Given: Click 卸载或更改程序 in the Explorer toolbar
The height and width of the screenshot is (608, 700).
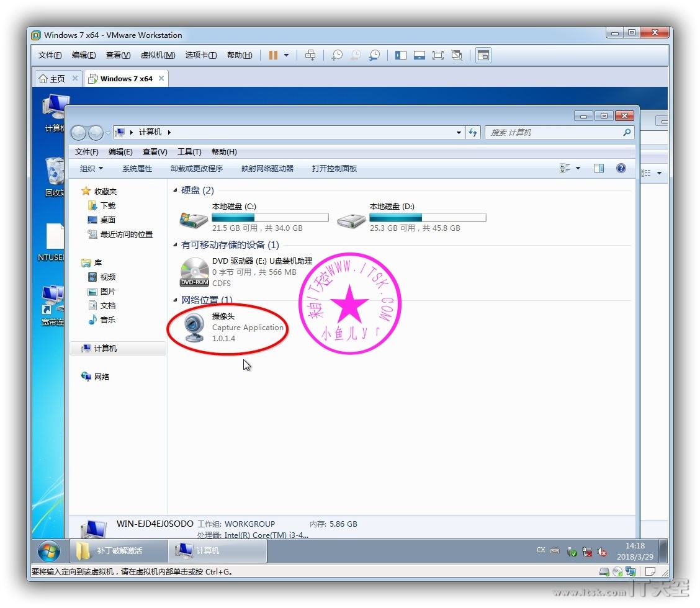Looking at the screenshot, I should [x=196, y=169].
